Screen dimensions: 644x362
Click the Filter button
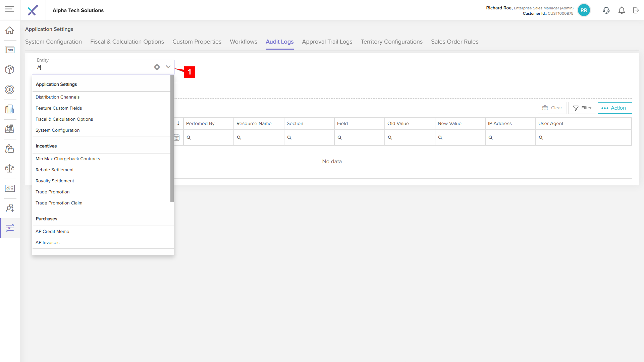click(582, 108)
